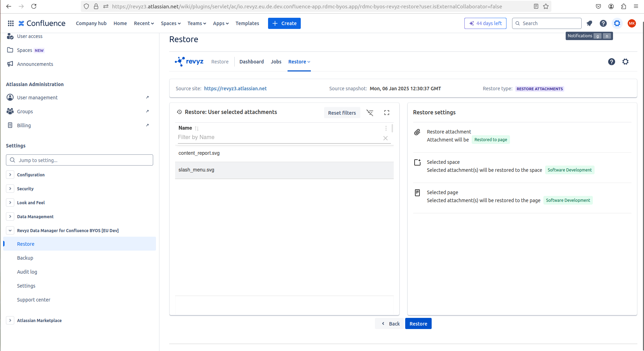Open browser extensions puzzle icon
This screenshot has width=644, height=351.
(x=623, y=6)
